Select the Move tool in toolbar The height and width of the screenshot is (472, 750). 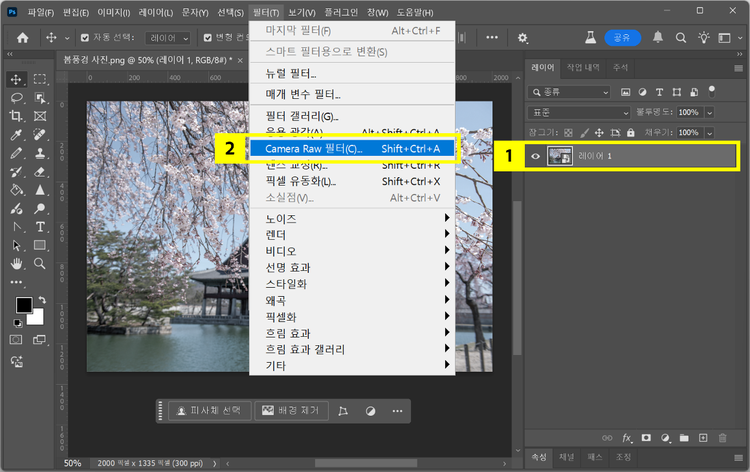(x=16, y=79)
